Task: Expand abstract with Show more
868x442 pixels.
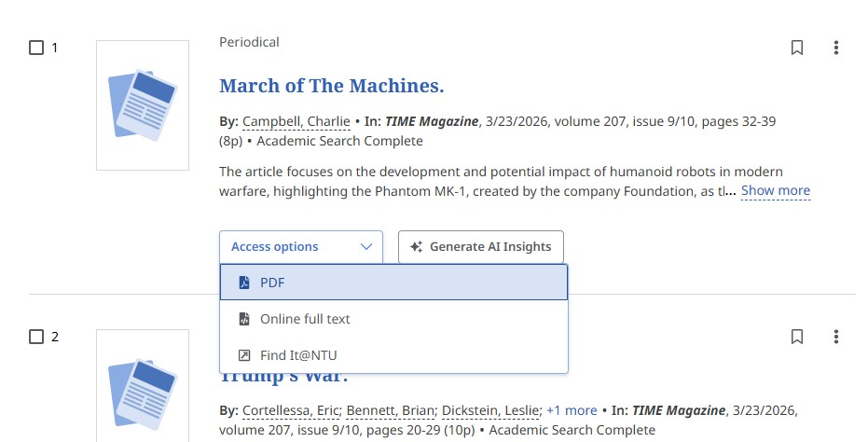Action: point(776,190)
